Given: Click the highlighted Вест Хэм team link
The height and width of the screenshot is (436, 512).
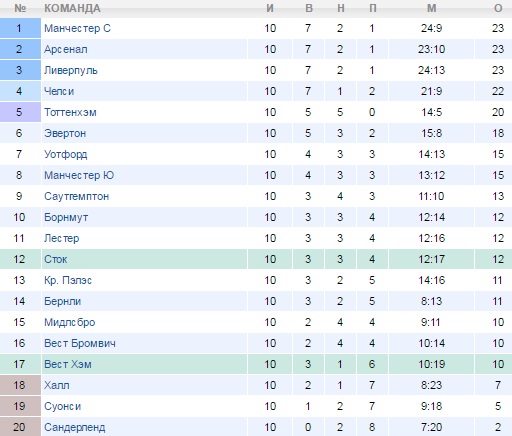Looking at the screenshot, I should 68,364.
